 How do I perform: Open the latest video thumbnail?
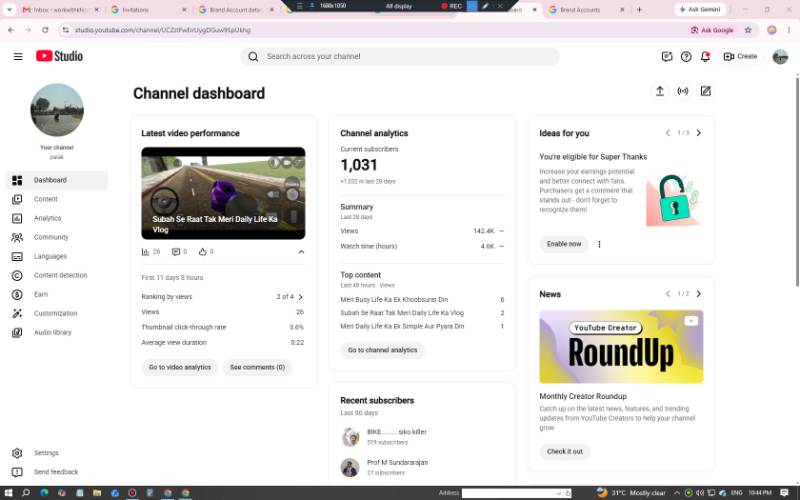(223, 193)
